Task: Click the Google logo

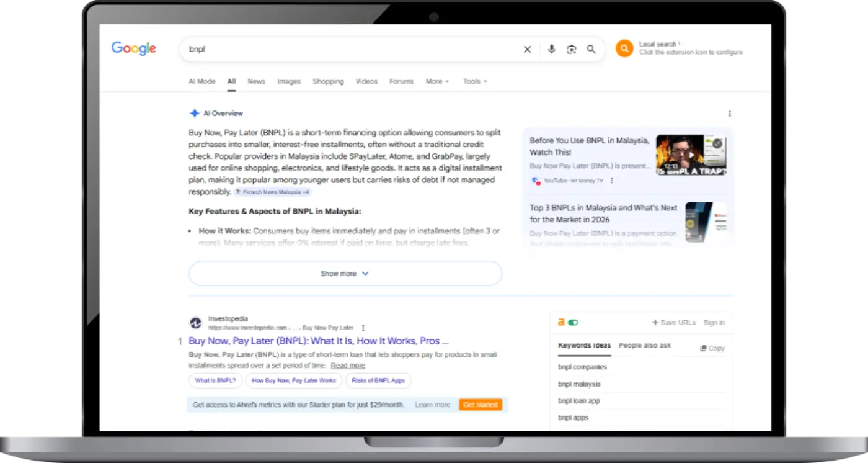Action: (x=134, y=48)
